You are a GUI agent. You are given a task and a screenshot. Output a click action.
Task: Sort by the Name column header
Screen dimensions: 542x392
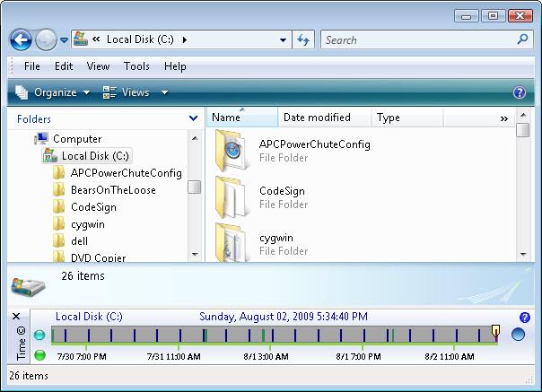(x=242, y=118)
